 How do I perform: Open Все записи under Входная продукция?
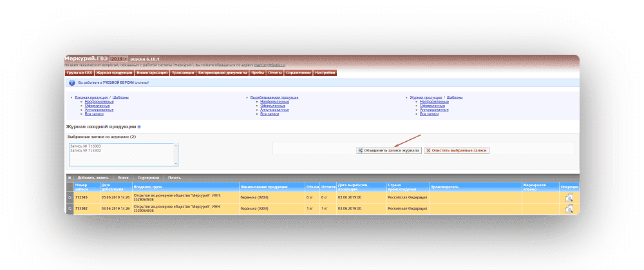click(x=94, y=114)
